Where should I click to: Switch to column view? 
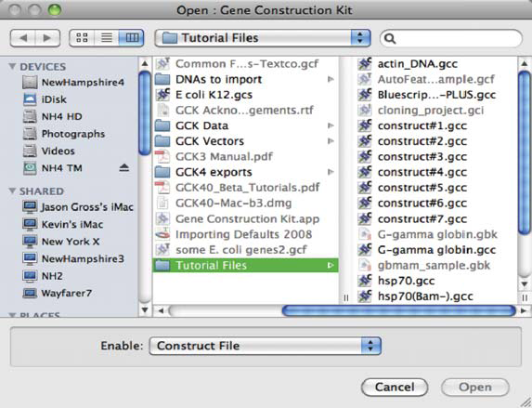132,38
